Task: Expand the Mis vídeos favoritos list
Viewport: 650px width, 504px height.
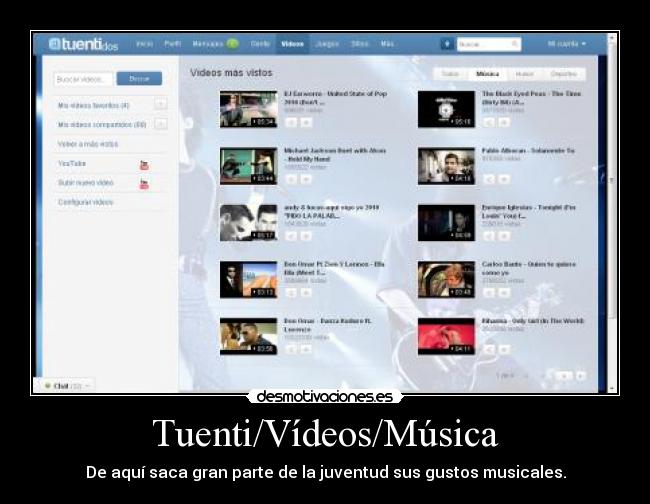Action: pyautogui.click(x=161, y=104)
